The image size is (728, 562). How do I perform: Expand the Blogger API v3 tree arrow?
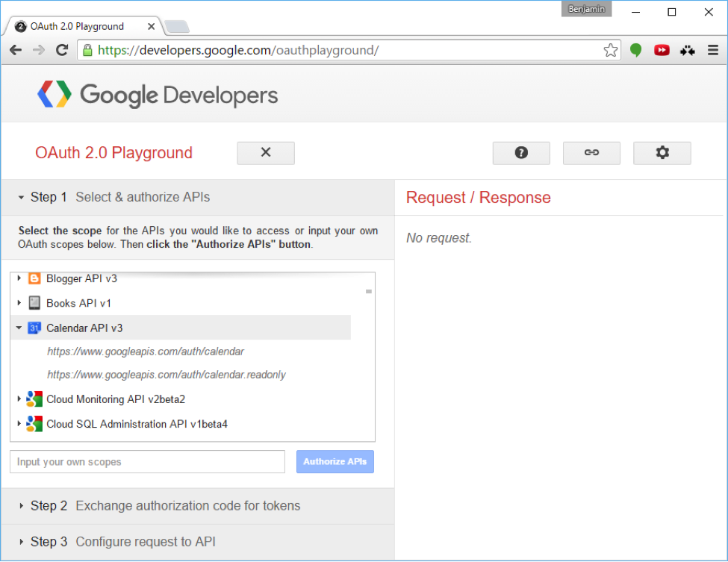19,278
